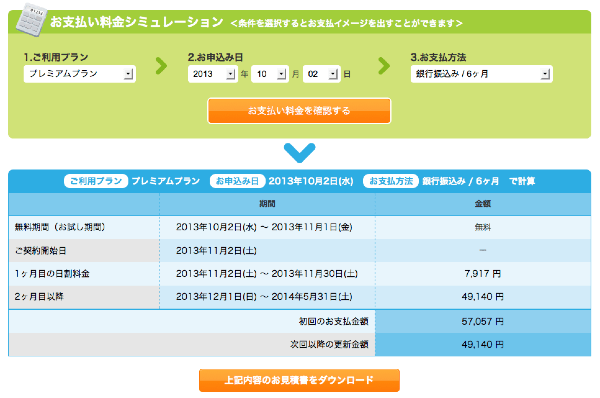Viewport: 600px width, 398px height.
Task: Click the 2ヶ月目以降 row label
Action: pos(39,297)
